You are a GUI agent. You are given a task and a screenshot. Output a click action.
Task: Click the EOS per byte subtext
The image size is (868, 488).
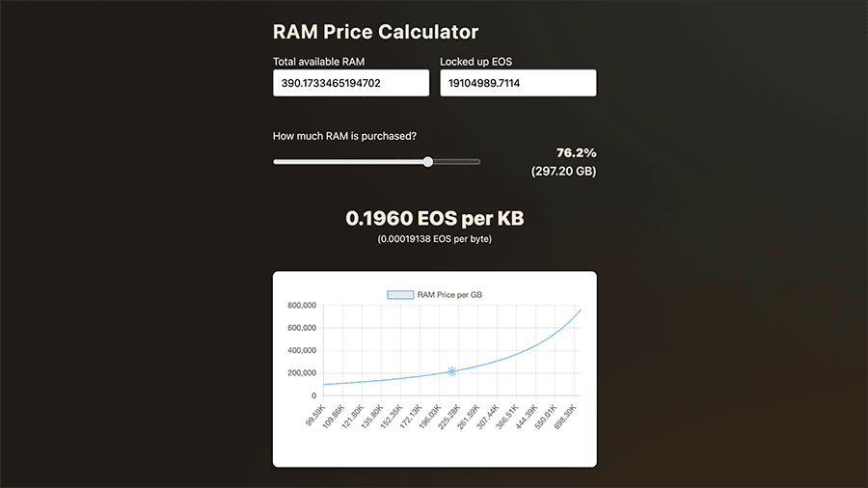pos(434,238)
